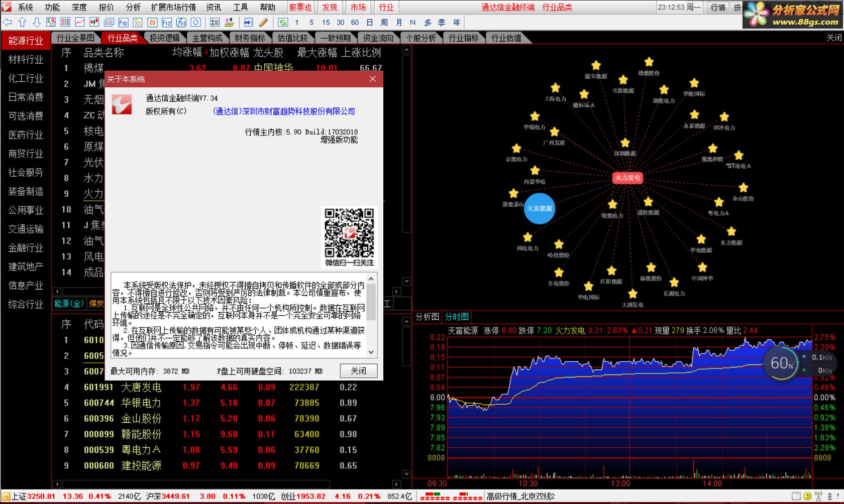Switch to weekly period 周

click(384, 22)
